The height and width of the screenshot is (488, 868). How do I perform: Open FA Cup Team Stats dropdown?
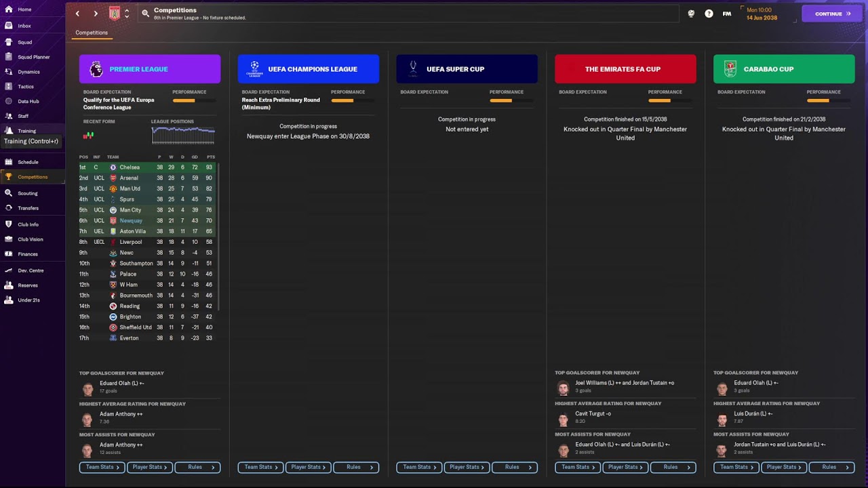(x=578, y=467)
